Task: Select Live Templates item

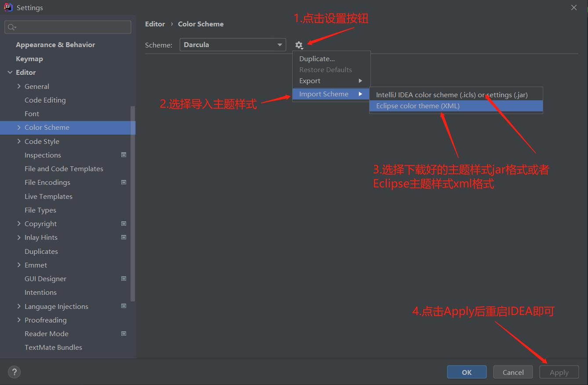Action: point(48,197)
